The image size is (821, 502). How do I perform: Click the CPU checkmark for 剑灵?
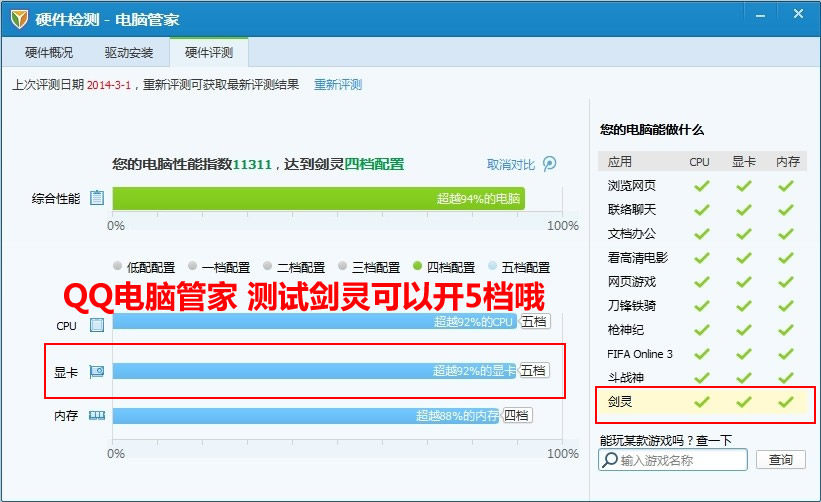(x=702, y=401)
